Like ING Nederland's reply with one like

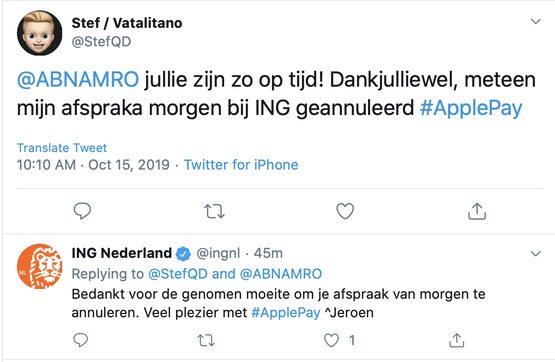click(x=331, y=340)
